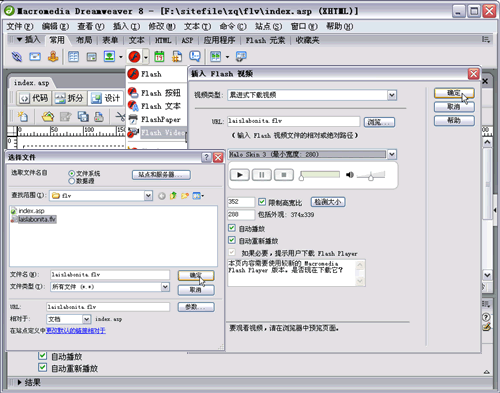
Task: Click 取消 in Insert Flash video dialog
Action: coord(454,107)
